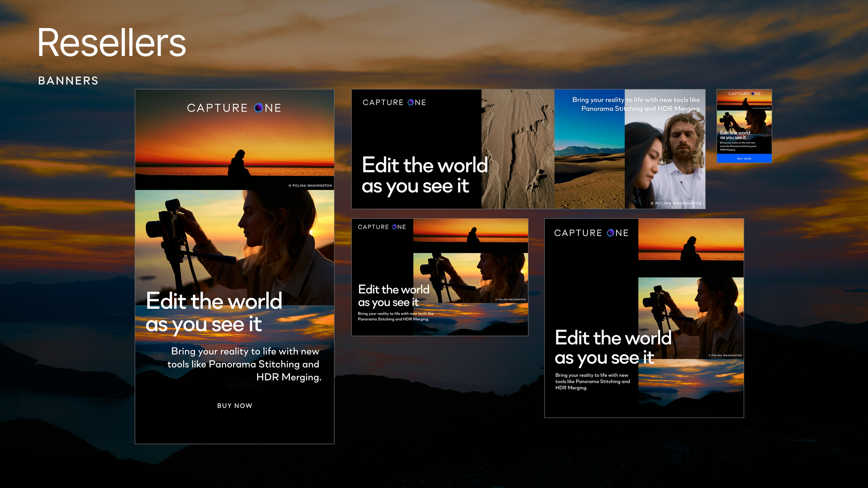Click the Capture One logo in the square banner

[591, 233]
